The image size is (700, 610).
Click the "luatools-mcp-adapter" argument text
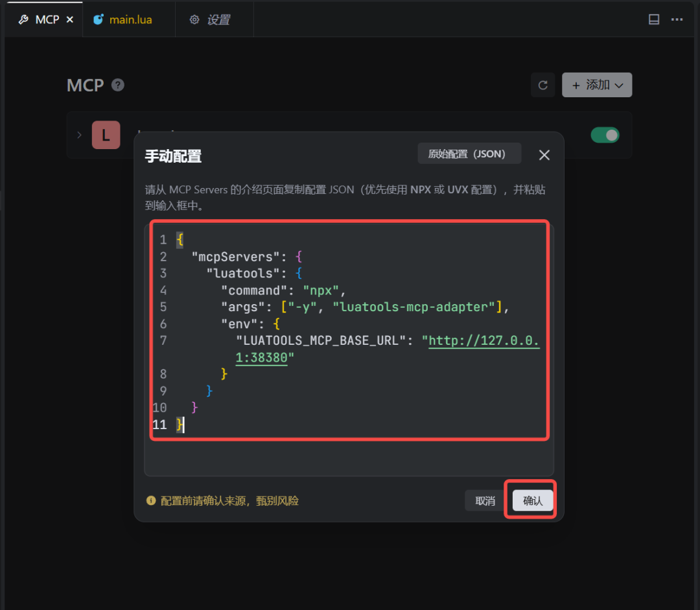pyautogui.click(x=414, y=307)
